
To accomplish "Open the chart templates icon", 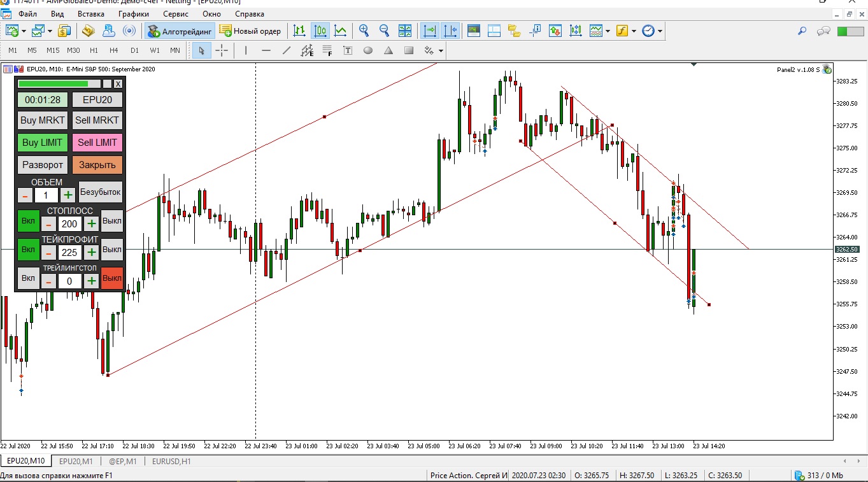I will pos(596,30).
